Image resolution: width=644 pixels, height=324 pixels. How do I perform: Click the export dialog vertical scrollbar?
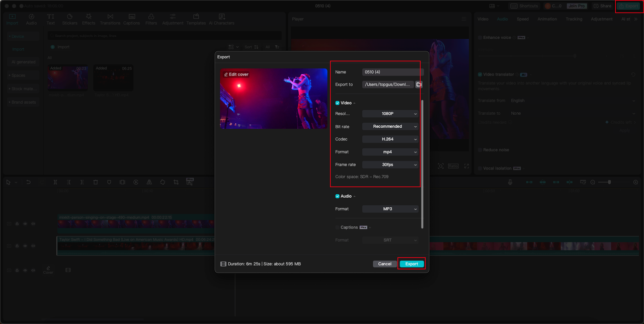[x=422, y=164]
